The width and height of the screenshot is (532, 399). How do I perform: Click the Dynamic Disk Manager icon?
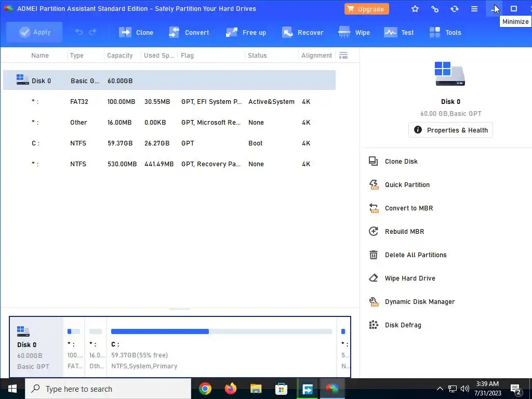click(373, 302)
